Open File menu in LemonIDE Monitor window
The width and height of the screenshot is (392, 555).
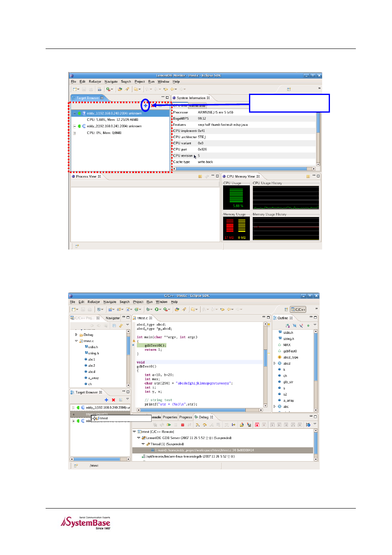[x=74, y=81]
